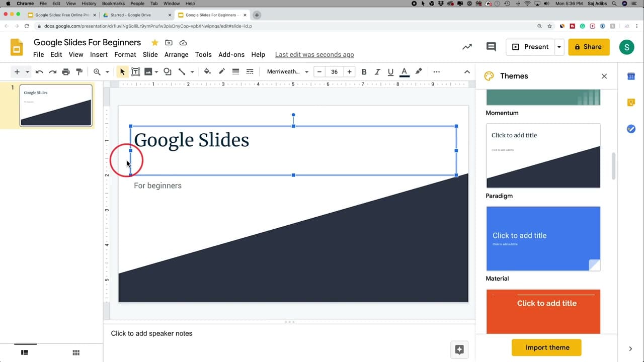
Task: Click the green S account avatar
Action: 626,47
